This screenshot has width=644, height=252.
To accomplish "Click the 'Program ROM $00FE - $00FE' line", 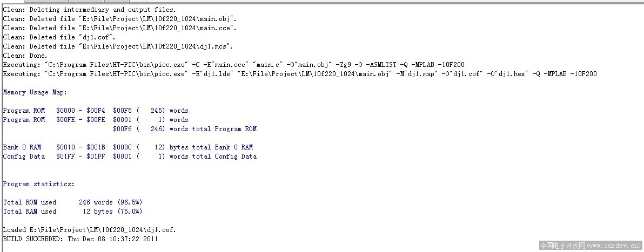I will click(x=96, y=120).
